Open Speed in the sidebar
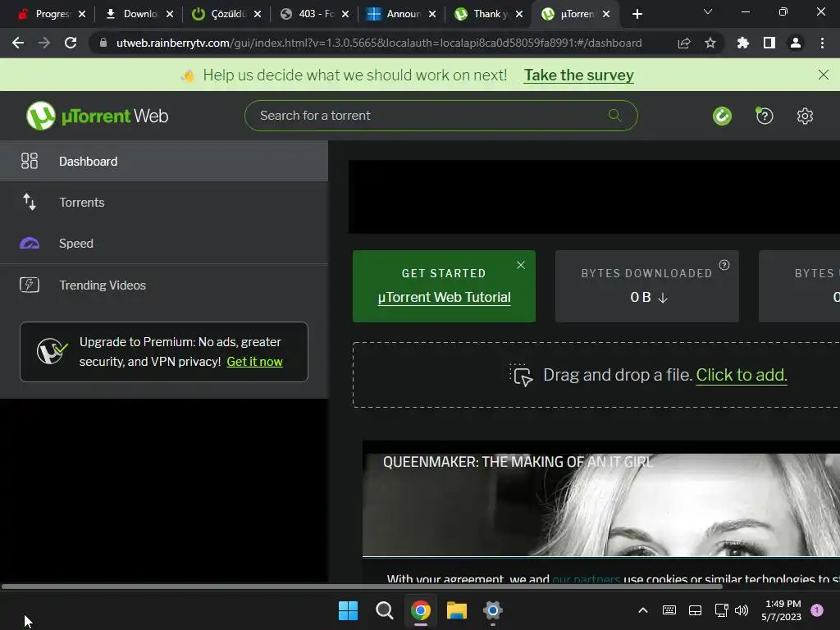 [x=164, y=243]
